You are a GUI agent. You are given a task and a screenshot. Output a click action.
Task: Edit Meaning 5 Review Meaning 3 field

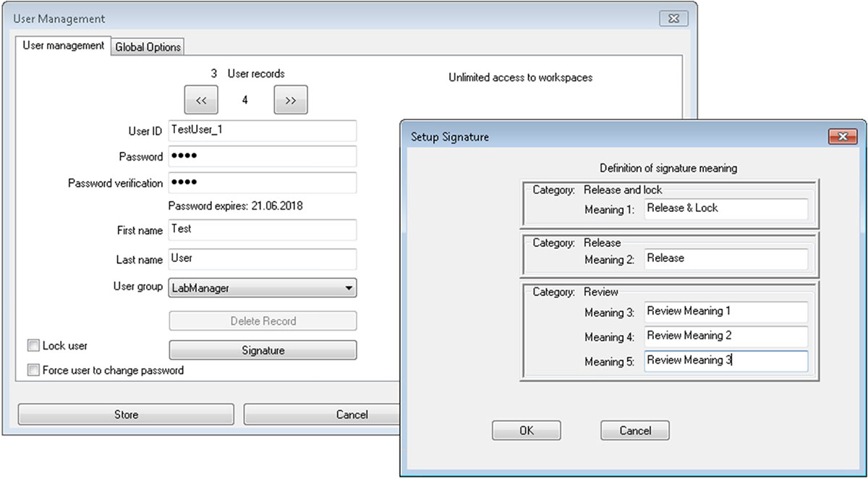[x=726, y=361]
